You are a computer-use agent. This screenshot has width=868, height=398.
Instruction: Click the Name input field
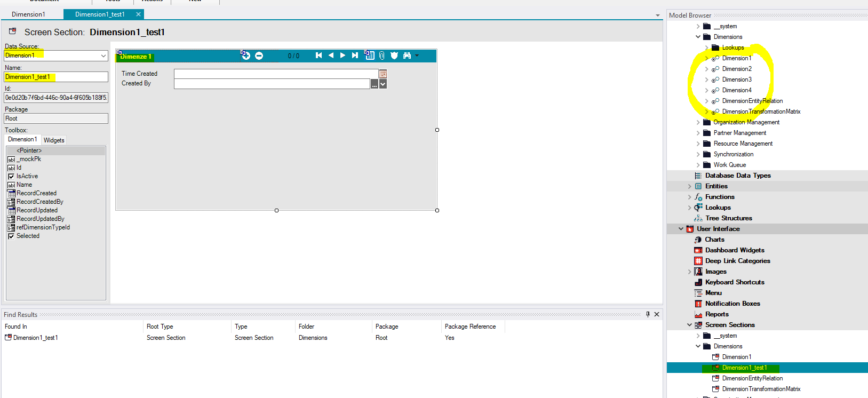coord(56,77)
